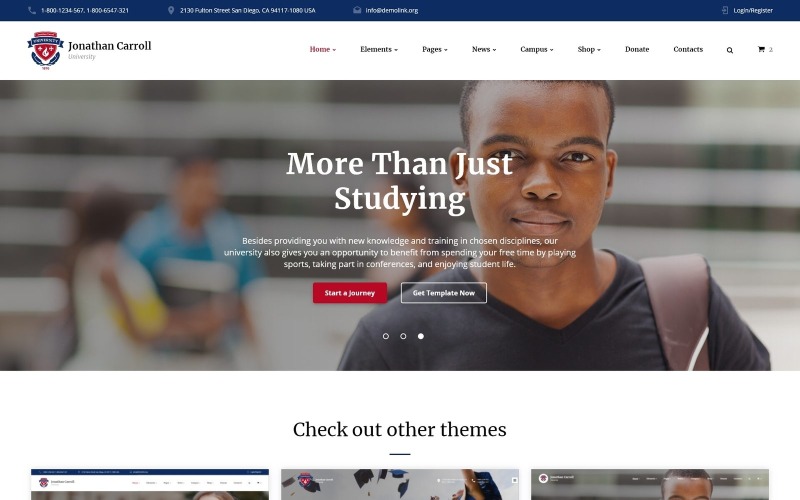
Task: Expand the Campus dropdown menu
Action: click(537, 49)
